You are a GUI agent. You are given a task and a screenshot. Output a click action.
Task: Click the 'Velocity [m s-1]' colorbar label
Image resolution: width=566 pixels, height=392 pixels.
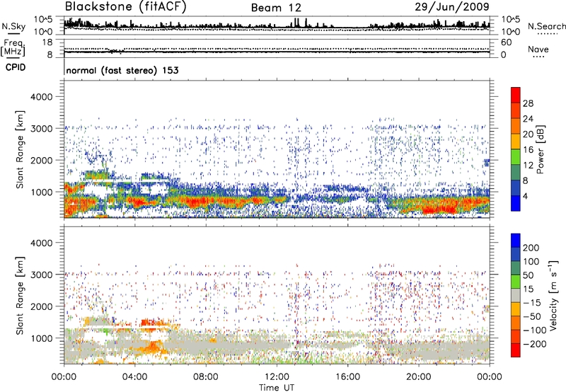click(x=553, y=295)
